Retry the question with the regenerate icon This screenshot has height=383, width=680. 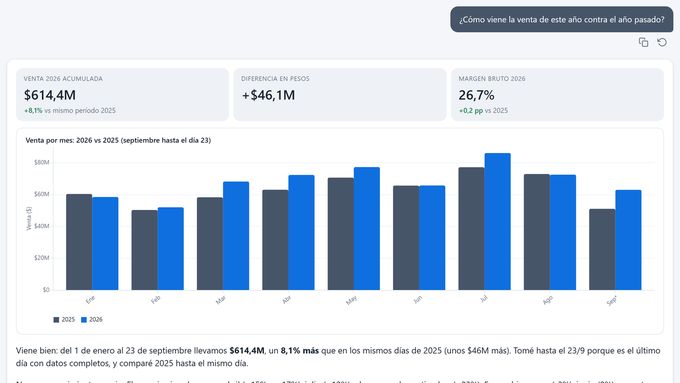[x=662, y=42]
